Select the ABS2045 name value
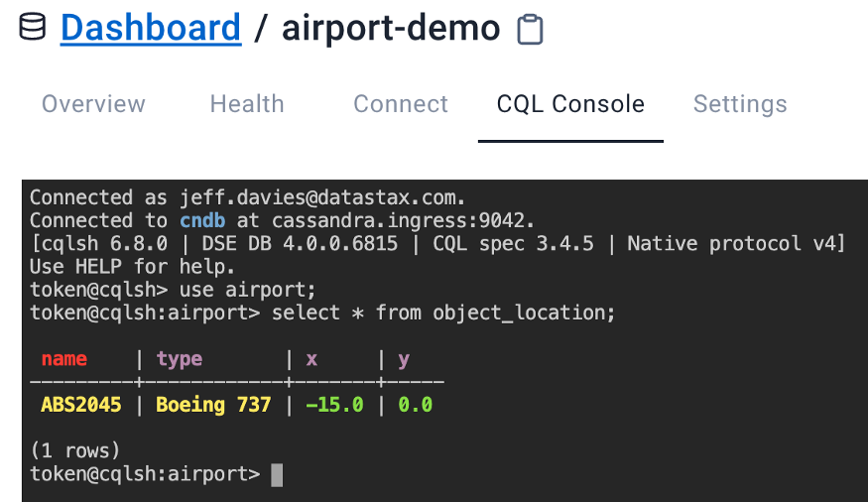This screenshot has height=502, width=868. pyautogui.click(x=81, y=405)
